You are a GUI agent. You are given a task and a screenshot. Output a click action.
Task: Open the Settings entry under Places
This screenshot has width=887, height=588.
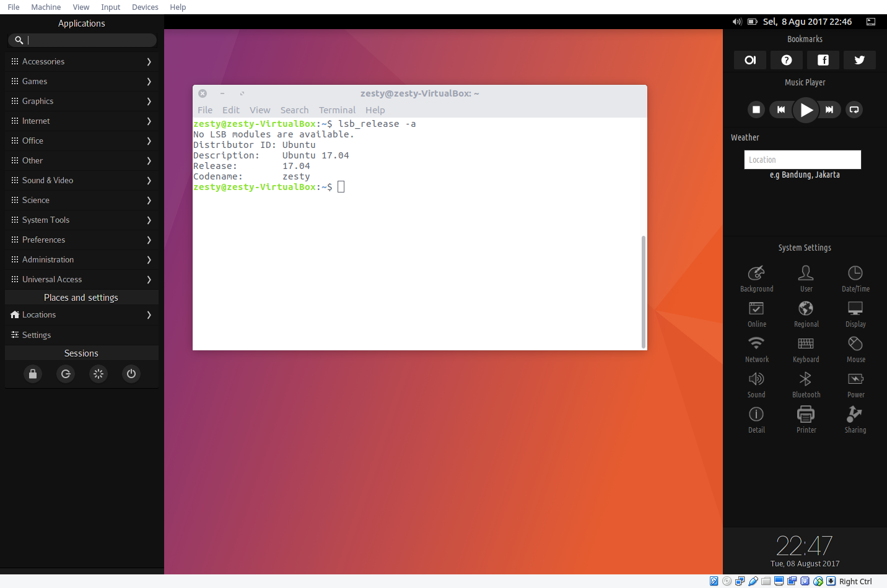point(82,335)
